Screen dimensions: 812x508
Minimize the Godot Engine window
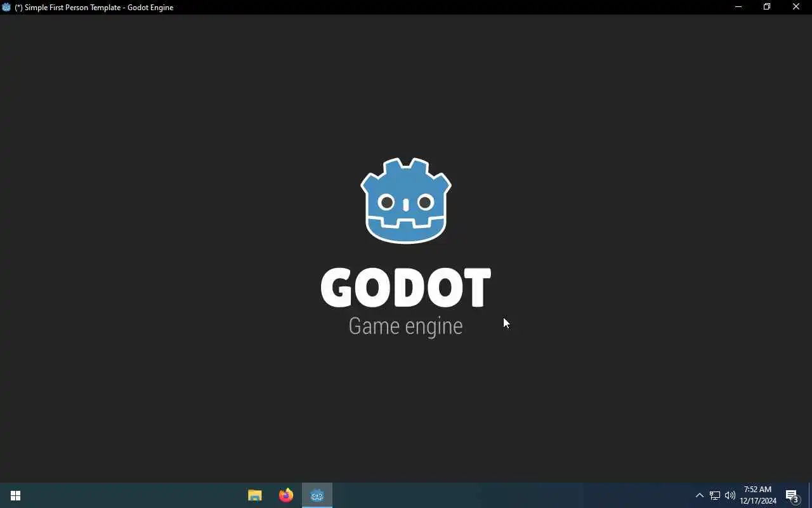click(738, 7)
